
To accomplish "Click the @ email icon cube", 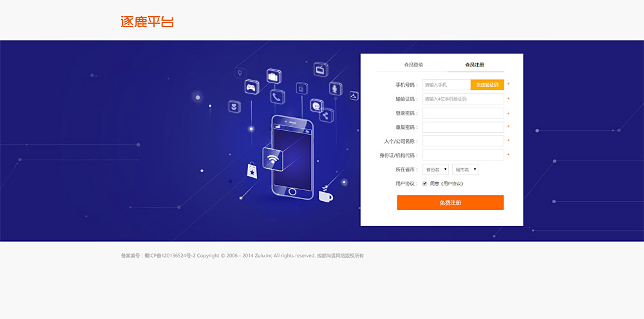I will point(317,106).
